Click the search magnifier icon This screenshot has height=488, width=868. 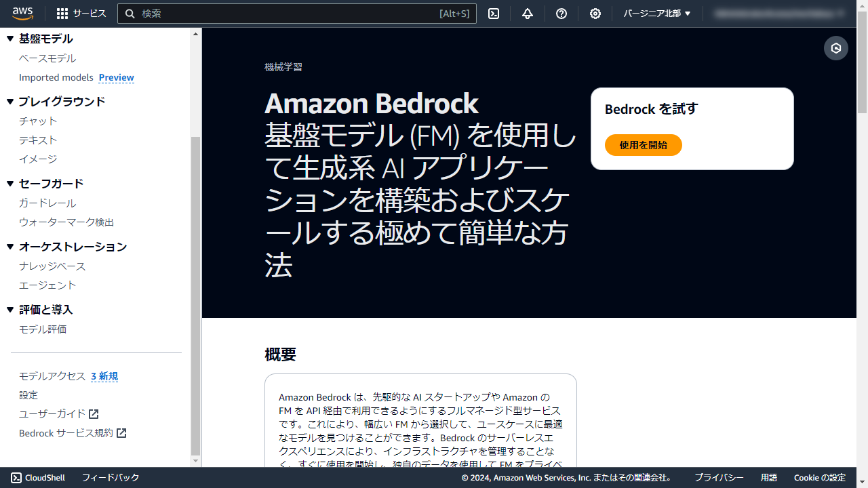tap(130, 14)
